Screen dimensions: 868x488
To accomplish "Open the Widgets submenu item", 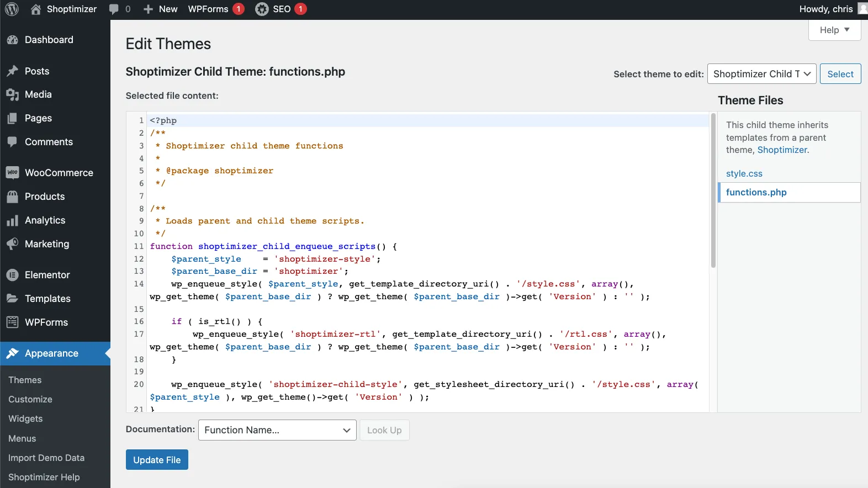I will (x=25, y=418).
